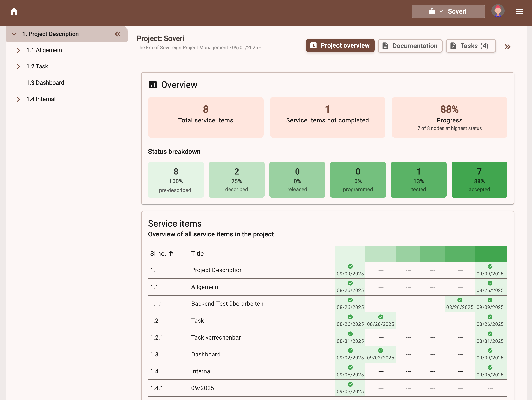
Task: Sort by SI no. arrow icon
Action: point(171,253)
